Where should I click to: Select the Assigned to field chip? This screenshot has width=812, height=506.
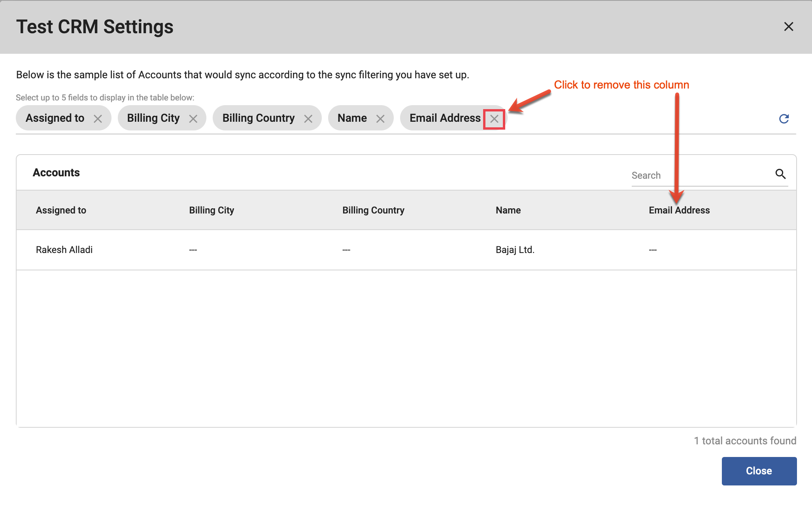[x=55, y=118]
